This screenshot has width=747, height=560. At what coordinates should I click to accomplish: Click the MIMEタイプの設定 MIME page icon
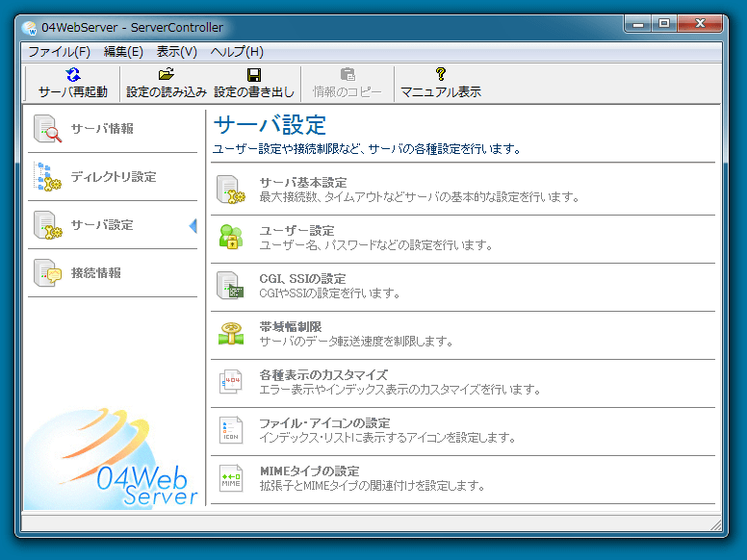(231, 477)
